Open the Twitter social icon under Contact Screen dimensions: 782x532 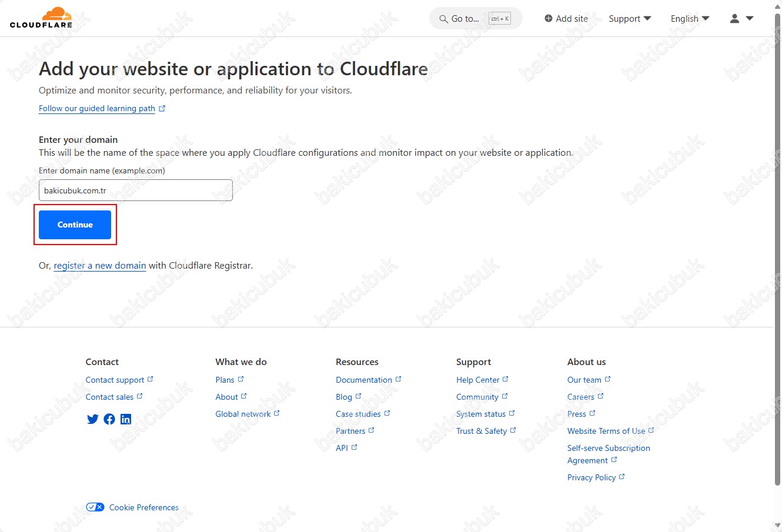pyautogui.click(x=92, y=419)
